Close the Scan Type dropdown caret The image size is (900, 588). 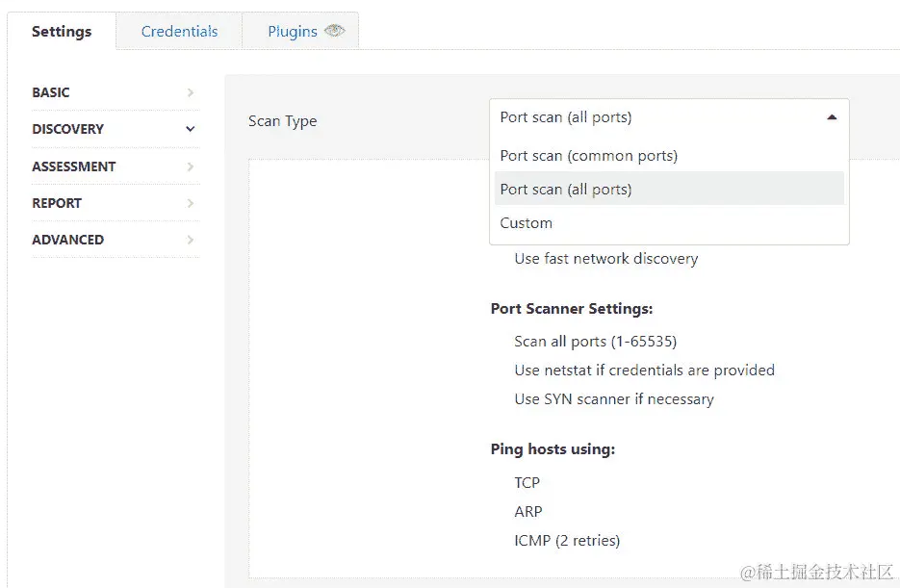(832, 117)
